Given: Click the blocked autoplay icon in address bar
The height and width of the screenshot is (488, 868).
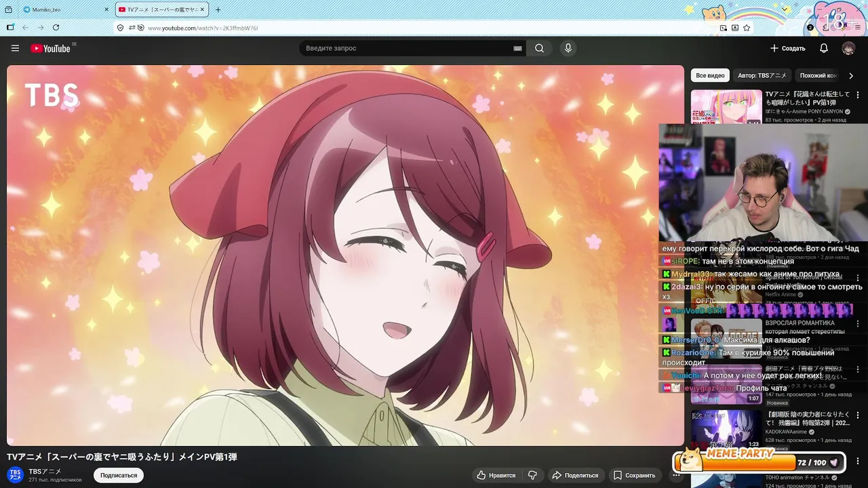Looking at the screenshot, I should pos(140,28).
